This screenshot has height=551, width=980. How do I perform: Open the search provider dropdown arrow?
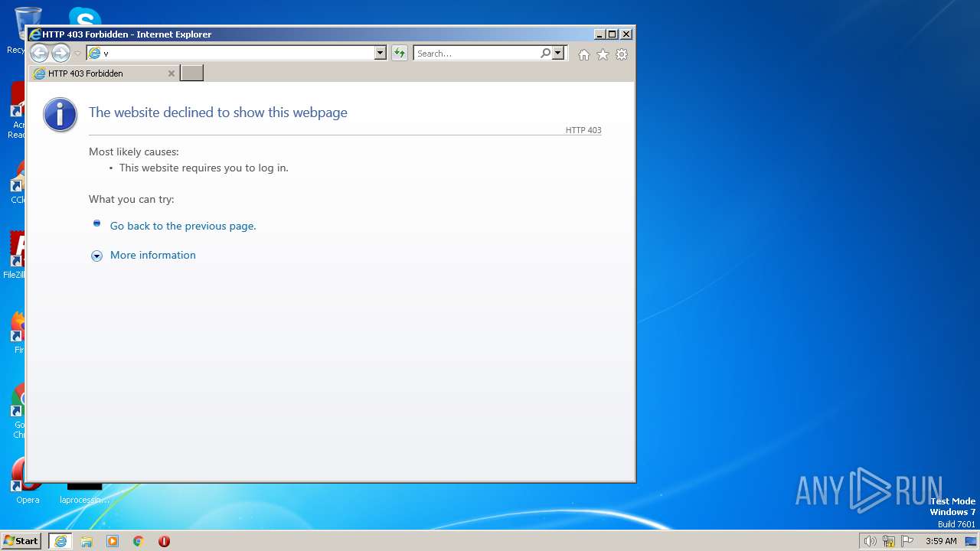pos(558,53)
